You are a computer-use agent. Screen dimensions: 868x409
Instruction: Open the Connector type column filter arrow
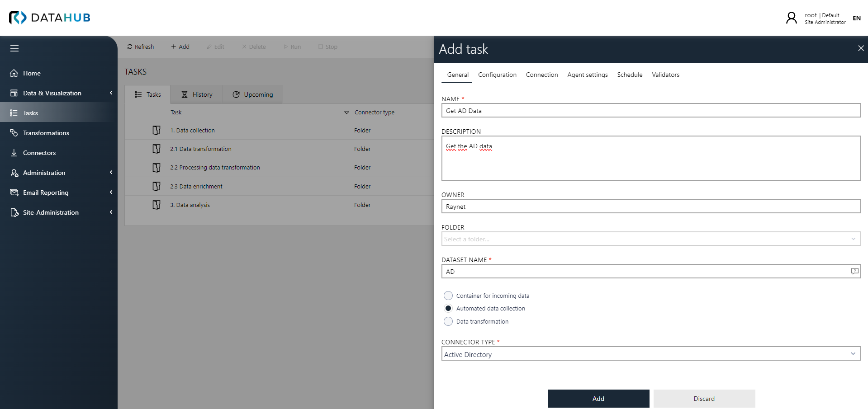346,112
